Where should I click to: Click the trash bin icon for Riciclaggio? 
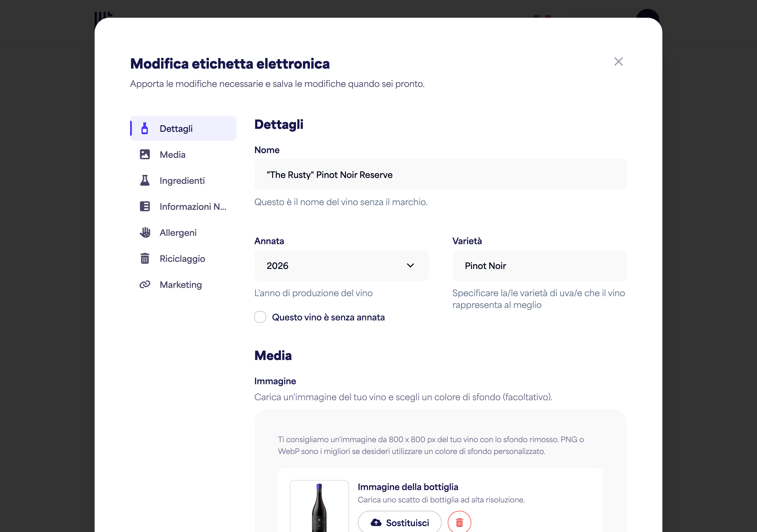point(145,258)
